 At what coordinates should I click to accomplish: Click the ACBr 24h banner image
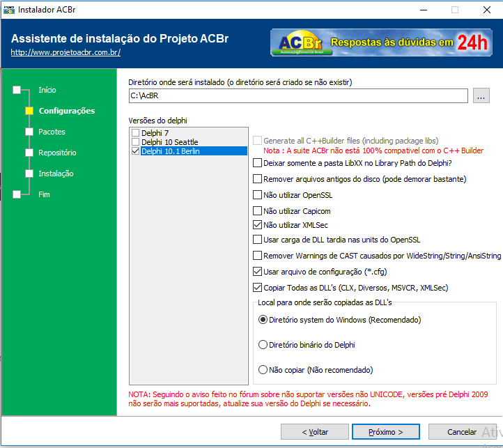pos(381,43)
